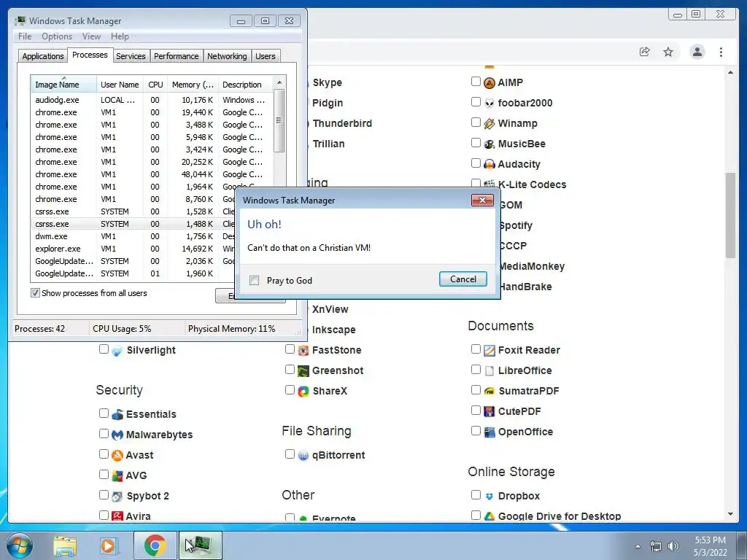Tick the AIMP checkbox
Image resolution: width=747 pixels, height=560 pixels.
pyautogui.click(x=476, y=82)
